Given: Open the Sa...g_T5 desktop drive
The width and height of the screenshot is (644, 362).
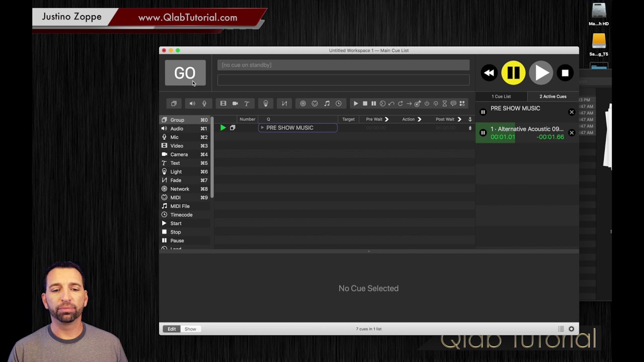Looking at the screenshot, I should click(x=599, y=45).
